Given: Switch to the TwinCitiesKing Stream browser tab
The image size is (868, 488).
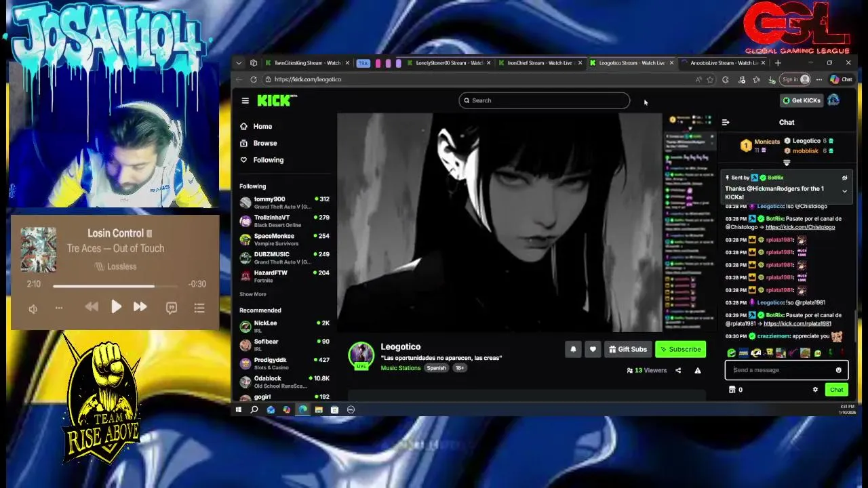Looking at the screenshot, I should coord(307,63).
